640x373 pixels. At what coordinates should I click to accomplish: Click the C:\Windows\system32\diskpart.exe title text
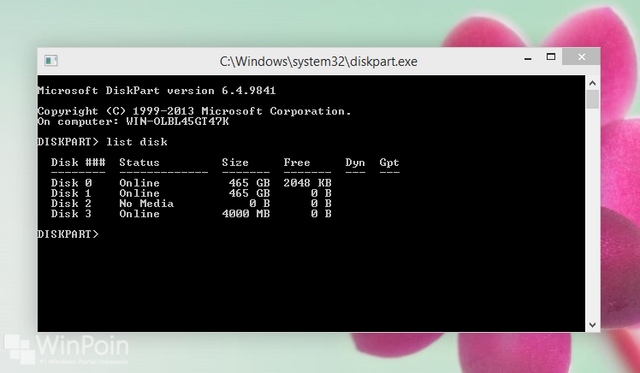pyautogui.click(x=318, y=62)
